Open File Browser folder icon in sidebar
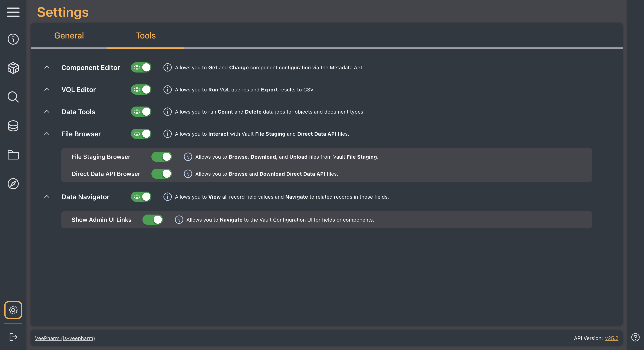Image resolution: width=644 pixels, height=350 pixels. point(13,155)
